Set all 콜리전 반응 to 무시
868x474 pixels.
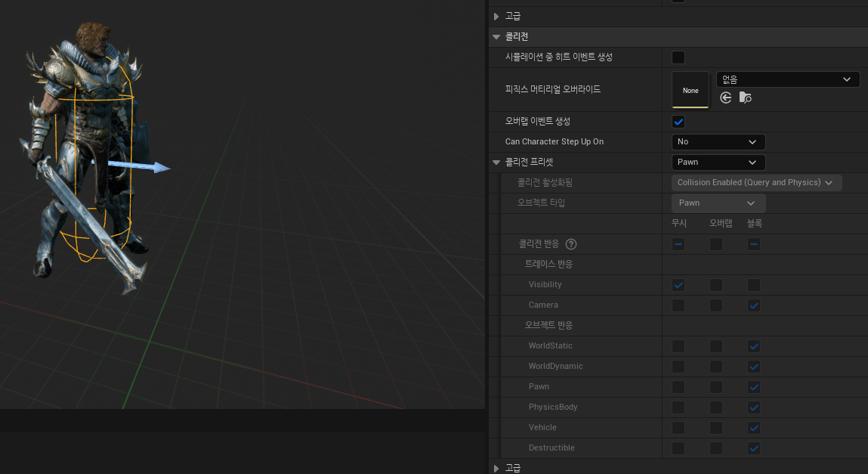(678, 244)
